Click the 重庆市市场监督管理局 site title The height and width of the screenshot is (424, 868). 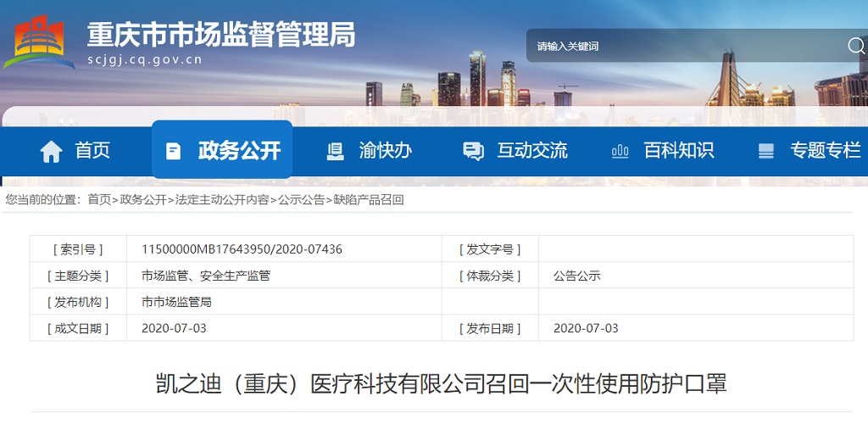click(x=221, y=34)
